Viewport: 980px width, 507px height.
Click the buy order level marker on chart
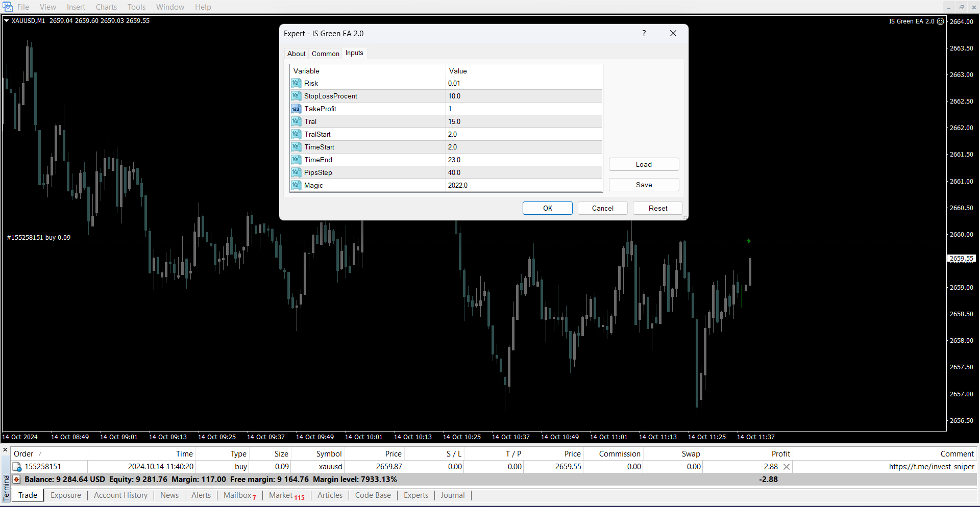748,241
